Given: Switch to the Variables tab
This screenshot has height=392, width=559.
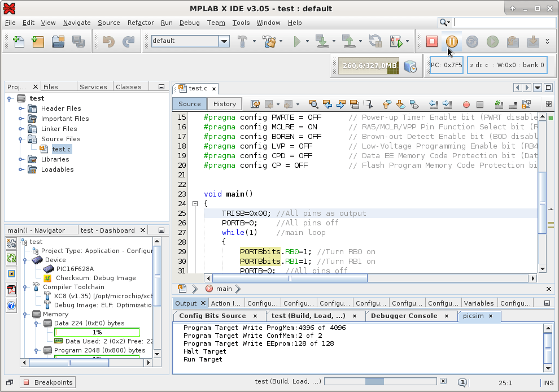Looking at the screenshot, I should [x=479, y=303].
